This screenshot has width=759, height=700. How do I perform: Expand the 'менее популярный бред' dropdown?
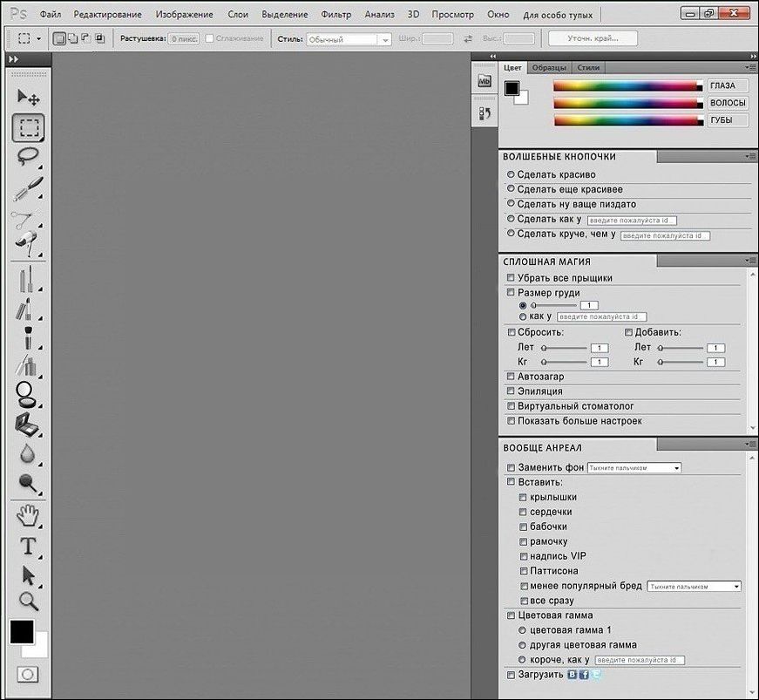(694, 587)
